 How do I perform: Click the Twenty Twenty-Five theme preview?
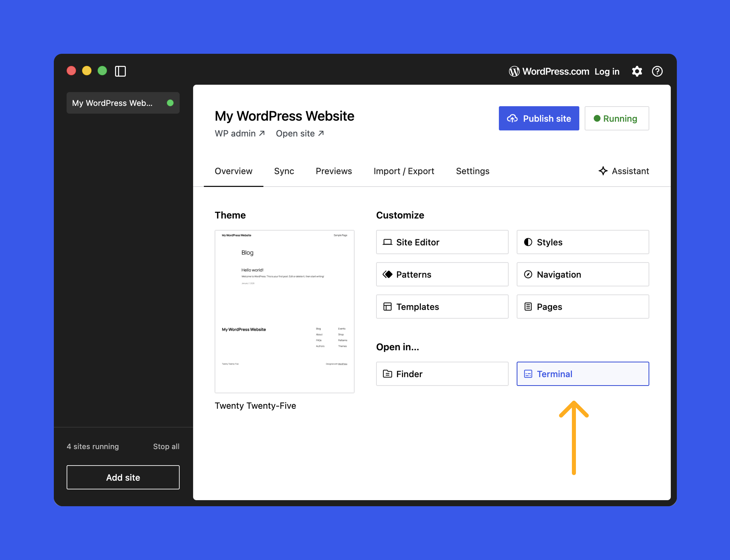(284, 311)
